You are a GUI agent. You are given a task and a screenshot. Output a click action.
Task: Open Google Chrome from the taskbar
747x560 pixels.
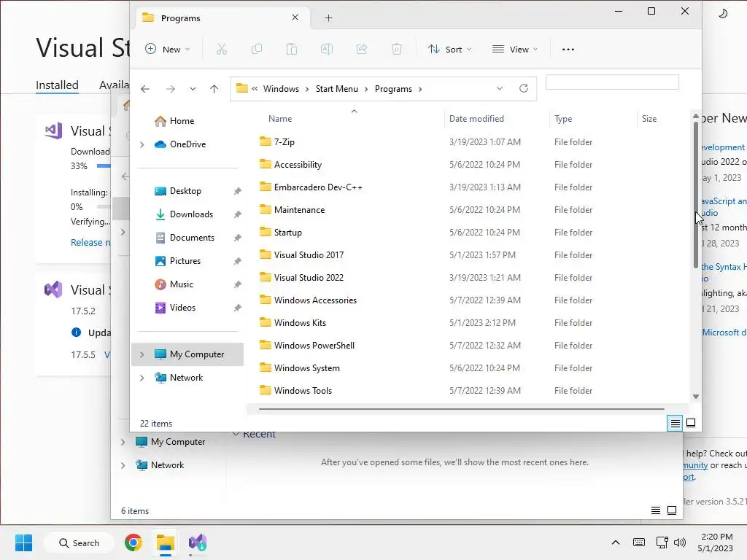[x=133, y=542]
